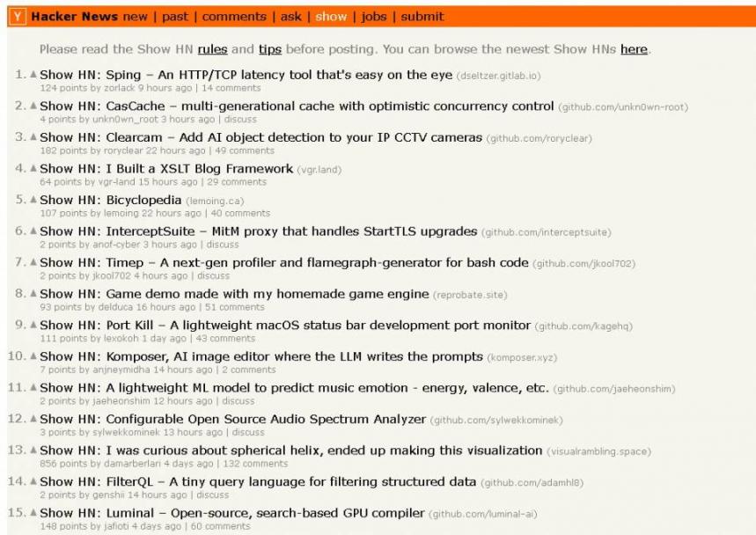The image size is (756, 535).
Task: Open the 'comments' section
Action: [x=234, y=17]
